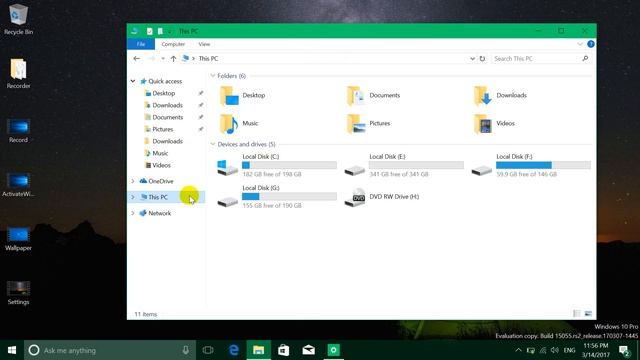Image resolution: width=640 pixels, height=360 pixels.
Task: Open the Recycle Bin desktop icon
Action: [18, 19]
